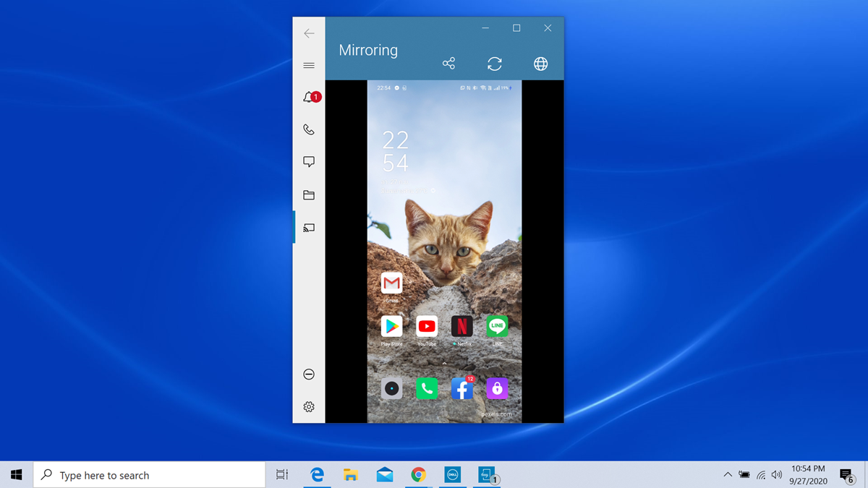
Task: Launch YouTube on mirrored phone
Action: point(427,326)
